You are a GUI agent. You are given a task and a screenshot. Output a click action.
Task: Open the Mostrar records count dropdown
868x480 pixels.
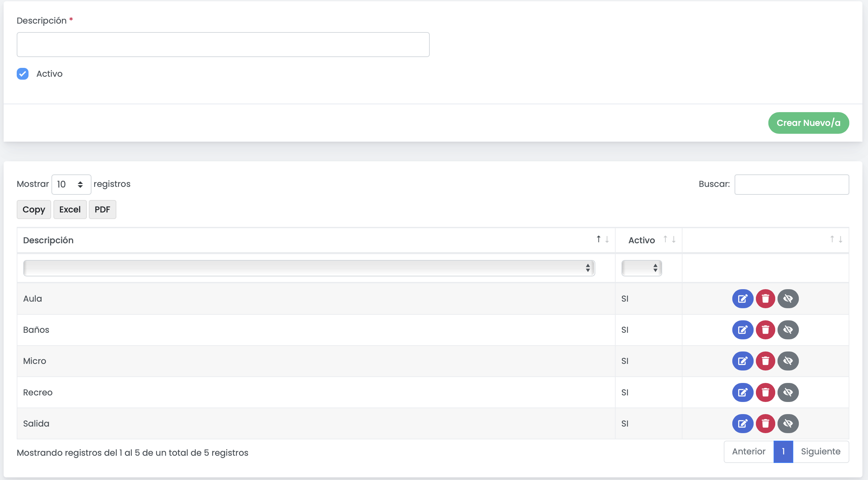tap(71, 184)
